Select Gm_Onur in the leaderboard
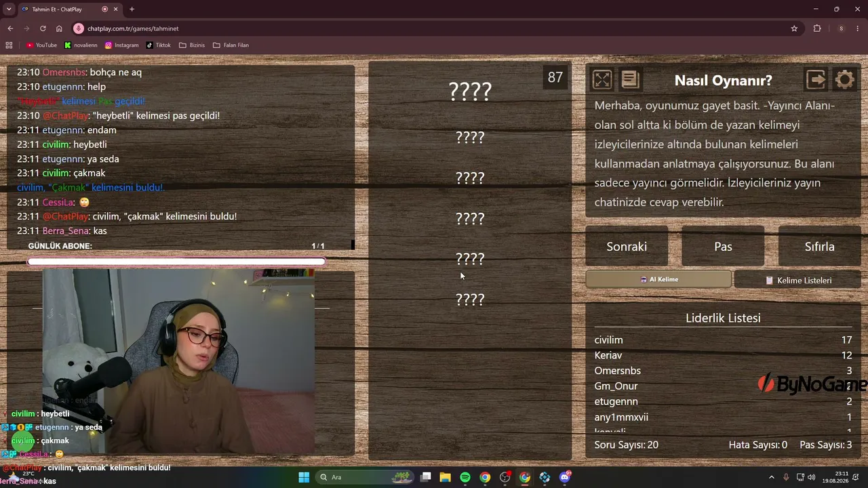This screenshot has height=488, width=868. tap(723, 386)
